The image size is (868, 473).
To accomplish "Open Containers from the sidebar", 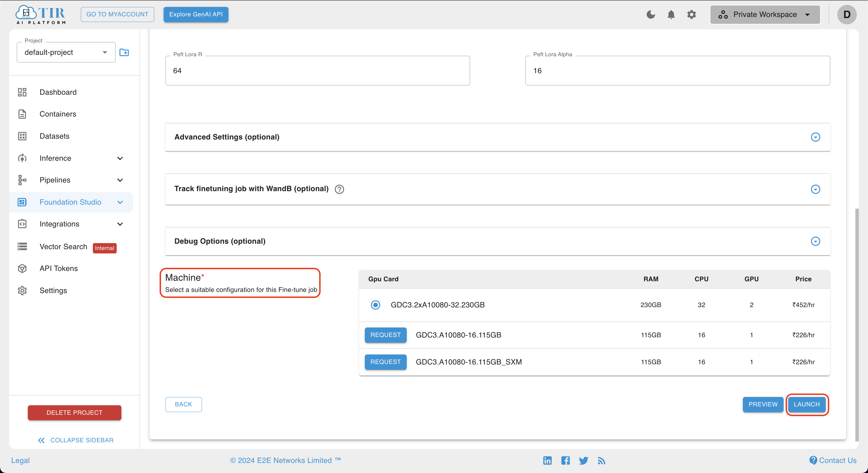I will click(x=58, y=114).
